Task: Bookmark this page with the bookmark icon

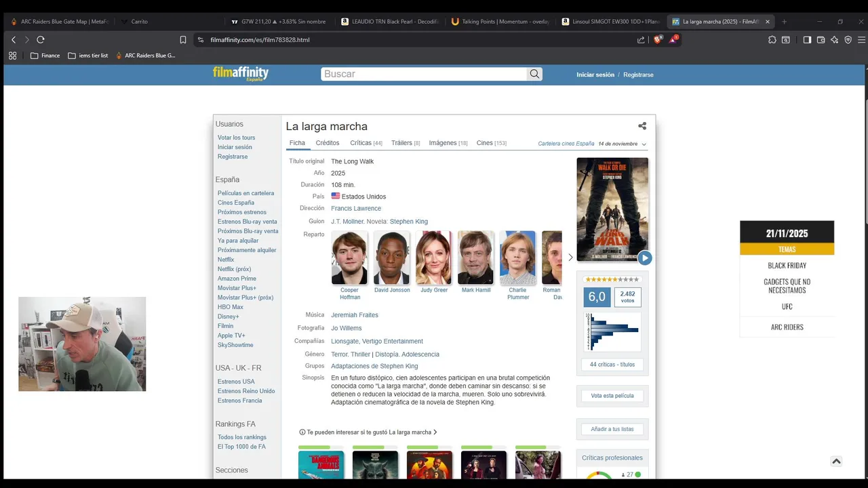Action: coord(183,40)
